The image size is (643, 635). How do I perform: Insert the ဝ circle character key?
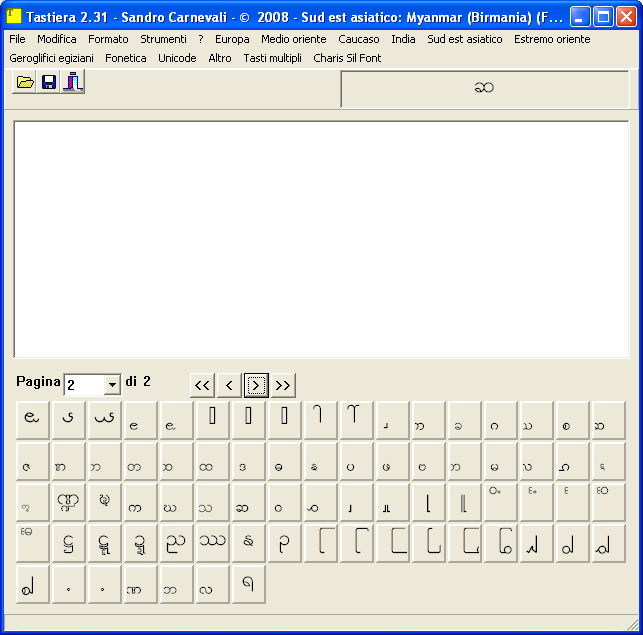pyautogui.click(x=285, y=502)
